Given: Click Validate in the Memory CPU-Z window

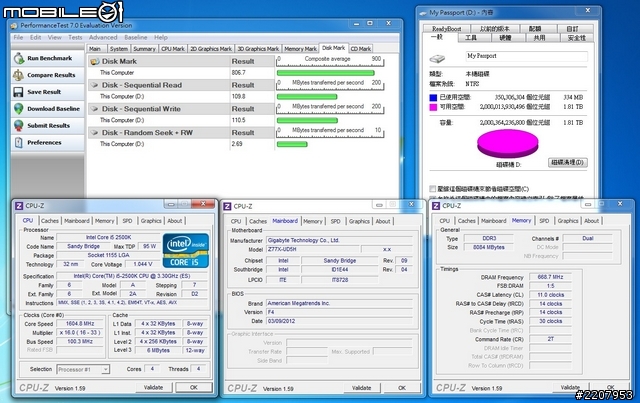Looking at the screenshot, I should [x=571, y=387].
